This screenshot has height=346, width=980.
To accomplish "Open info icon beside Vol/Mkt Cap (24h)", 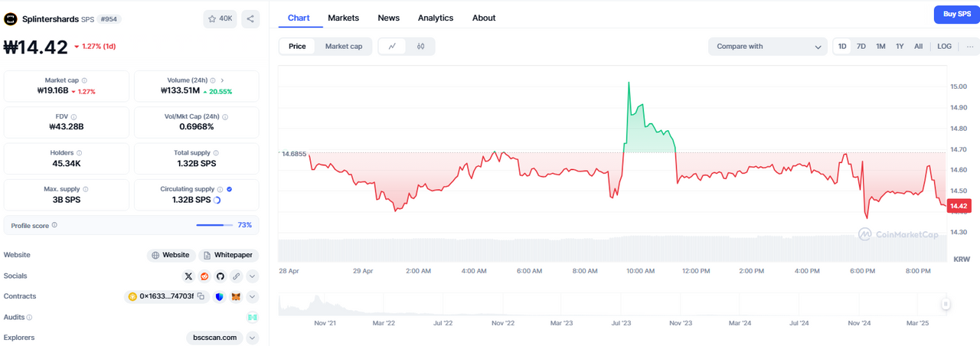I will [x=225, y=116].
